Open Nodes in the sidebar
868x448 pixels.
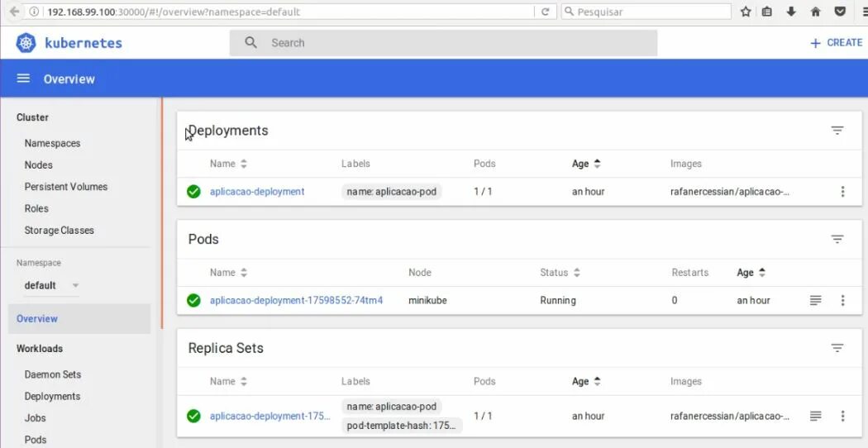coord(39,165)
